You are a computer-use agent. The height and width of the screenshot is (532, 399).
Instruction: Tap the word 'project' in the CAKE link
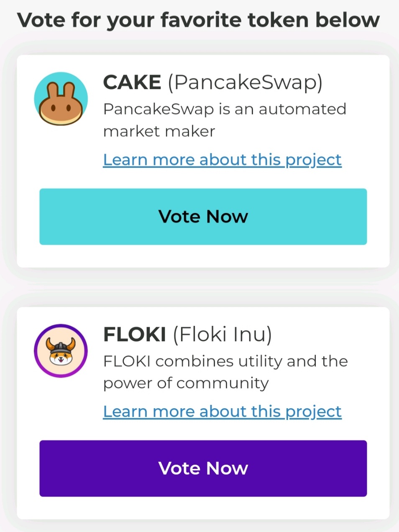point(313,160)
